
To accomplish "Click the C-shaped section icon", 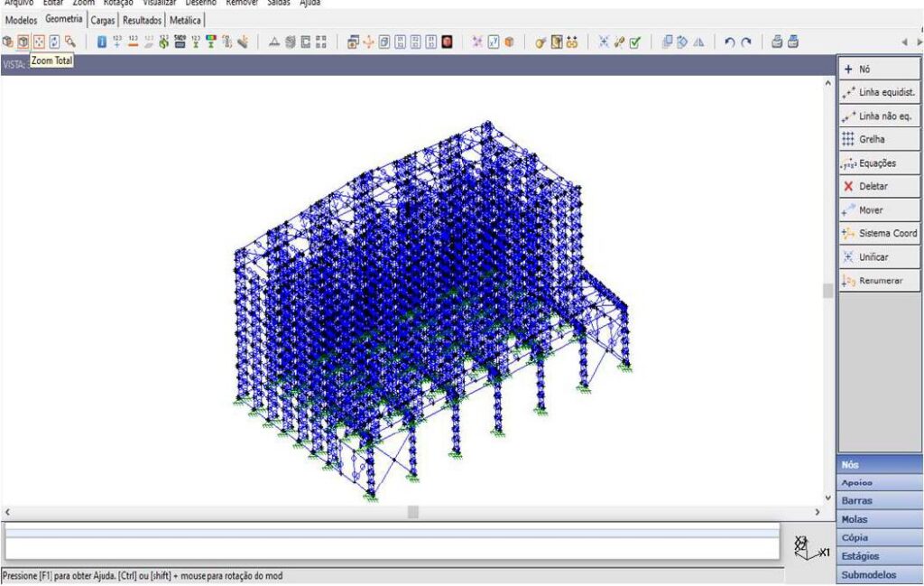I will click(306, 42).
